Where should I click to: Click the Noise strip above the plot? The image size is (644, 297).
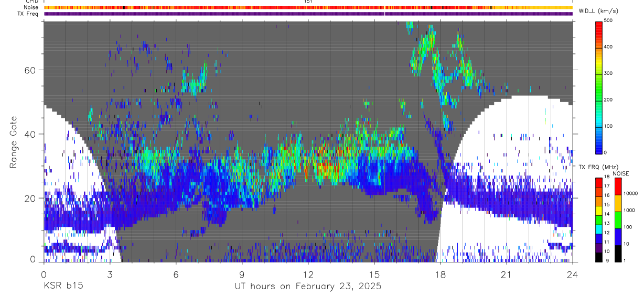click(308, 7)
